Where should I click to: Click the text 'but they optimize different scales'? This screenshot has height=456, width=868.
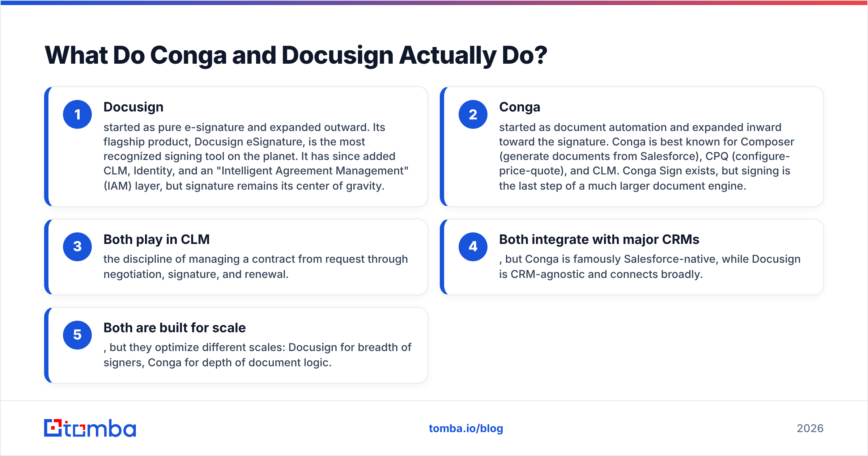click(x=197, y=347)
